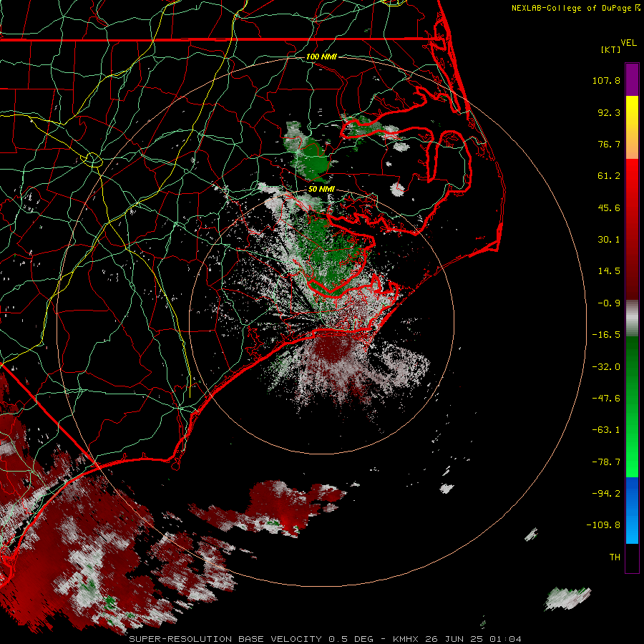Click the 50 NMI range ring label
Screen dimensions: 644x644
click(321, 189)
